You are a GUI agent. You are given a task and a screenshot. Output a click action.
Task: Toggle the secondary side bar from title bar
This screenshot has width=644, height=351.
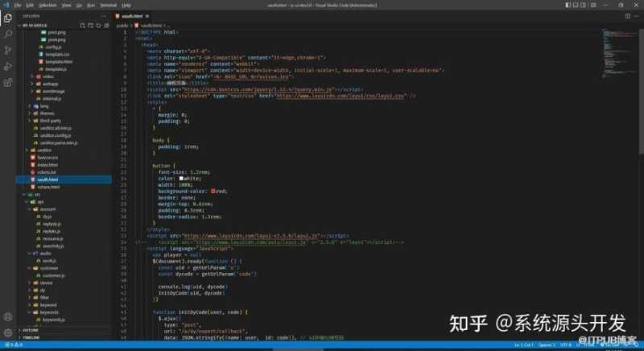(x=583, y=5)
